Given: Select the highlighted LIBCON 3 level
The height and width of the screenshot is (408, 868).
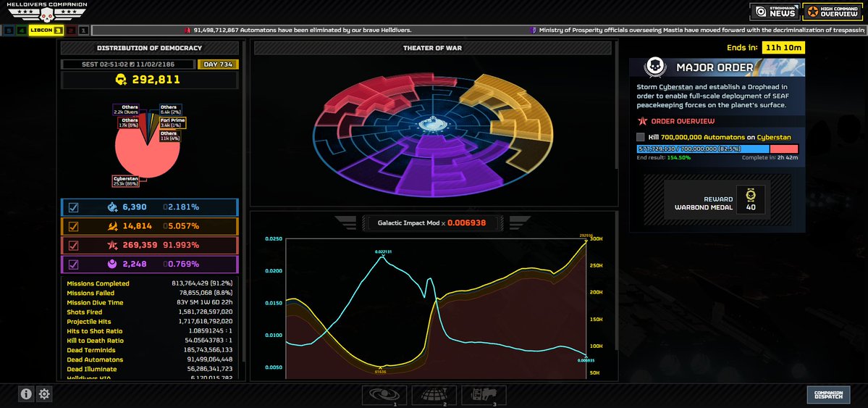Looking at the screenshot, I should tap(46, 30).
